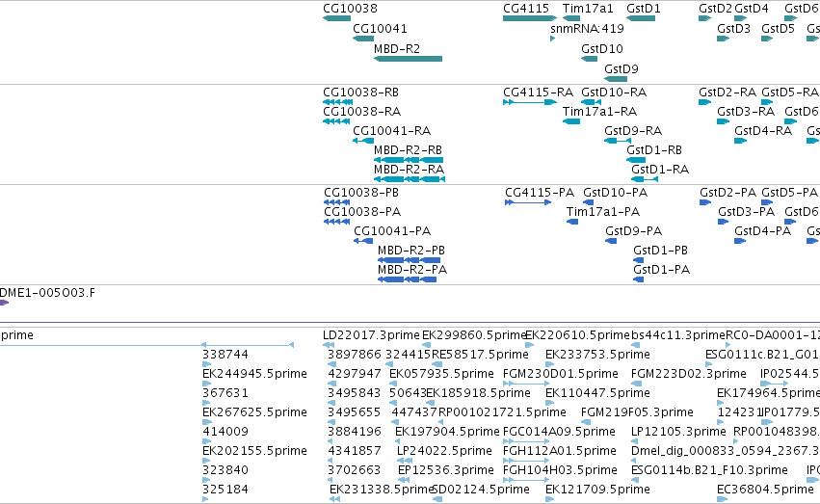Select the GstD2-RA transcript label
The height and width of the screenshot is (504, 820).
727,93
